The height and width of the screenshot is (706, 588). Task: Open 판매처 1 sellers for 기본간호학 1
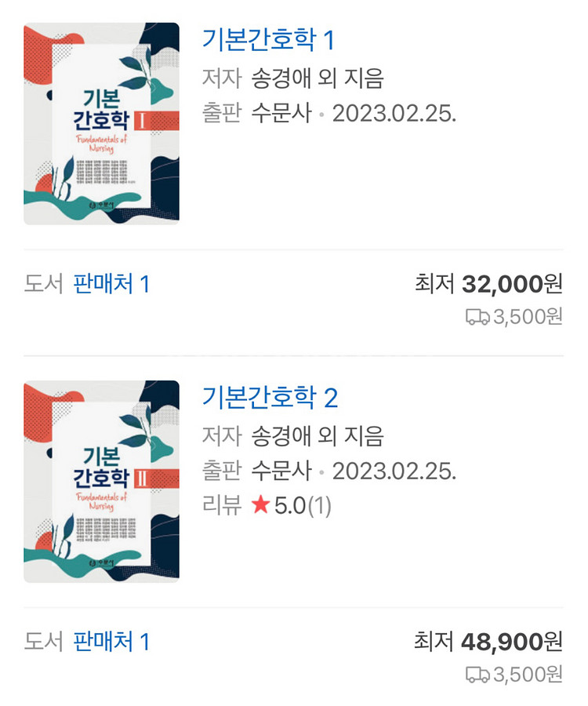pyautogui.click(x=111, y=284)
